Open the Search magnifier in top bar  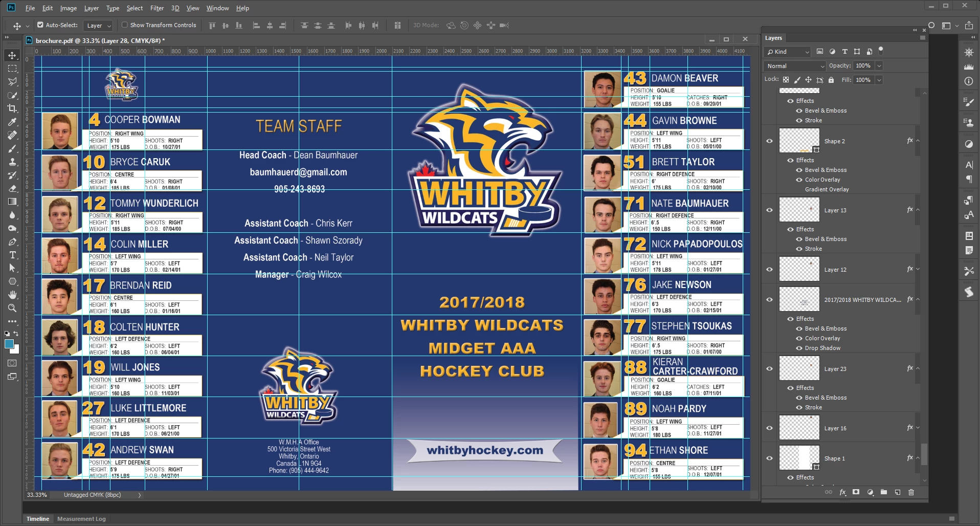(x=931, y=25)
